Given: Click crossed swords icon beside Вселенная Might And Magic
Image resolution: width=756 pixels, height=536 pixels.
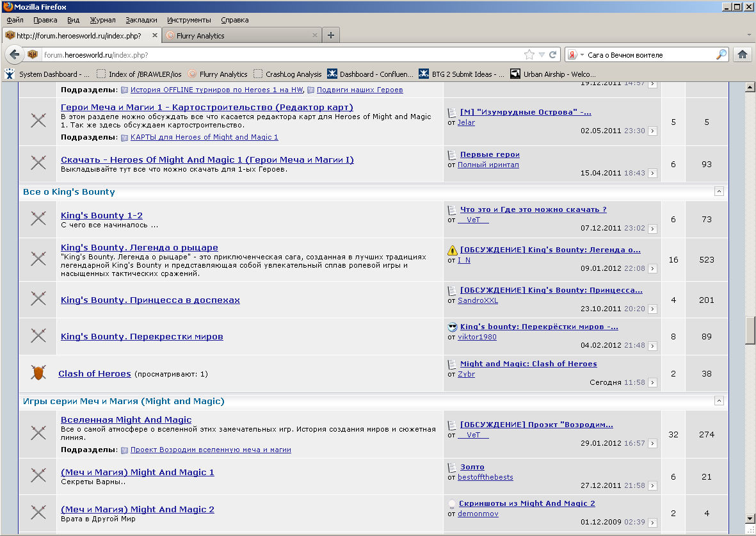Looking at the screenshot, I should (38, 434).
